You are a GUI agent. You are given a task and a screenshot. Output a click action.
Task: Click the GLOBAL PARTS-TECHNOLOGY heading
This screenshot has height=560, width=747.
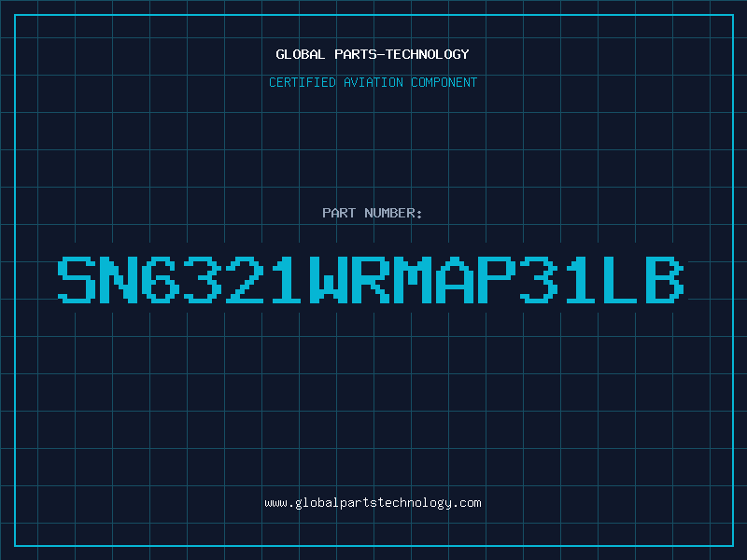click(373, 54)
